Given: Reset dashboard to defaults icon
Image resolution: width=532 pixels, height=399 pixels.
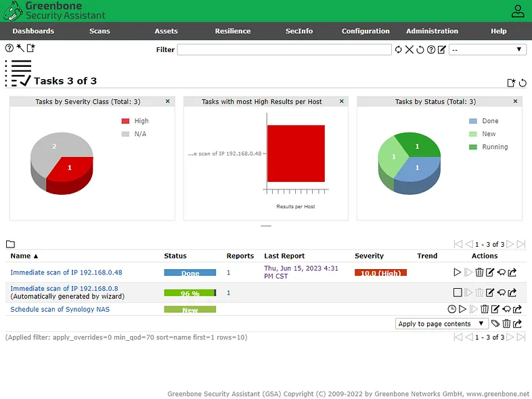Looking at the screenshot, I should pyautogui.click(x=523, y=83).
